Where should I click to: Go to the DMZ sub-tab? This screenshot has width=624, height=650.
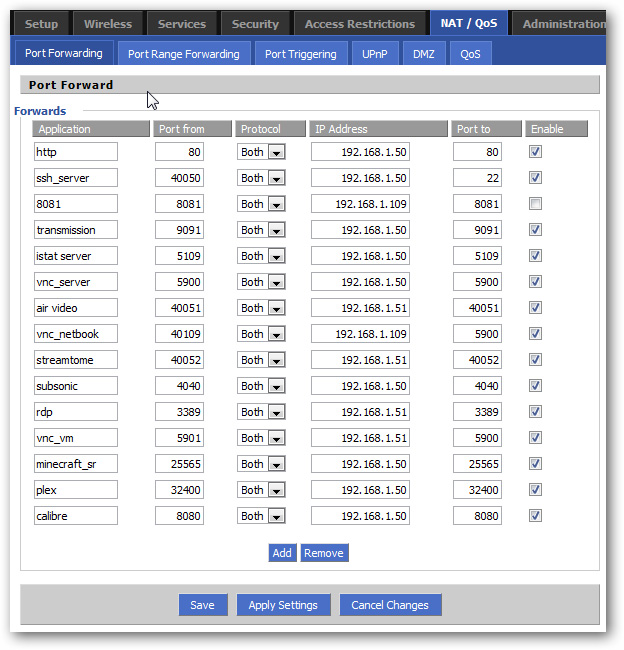coord(424,54)
